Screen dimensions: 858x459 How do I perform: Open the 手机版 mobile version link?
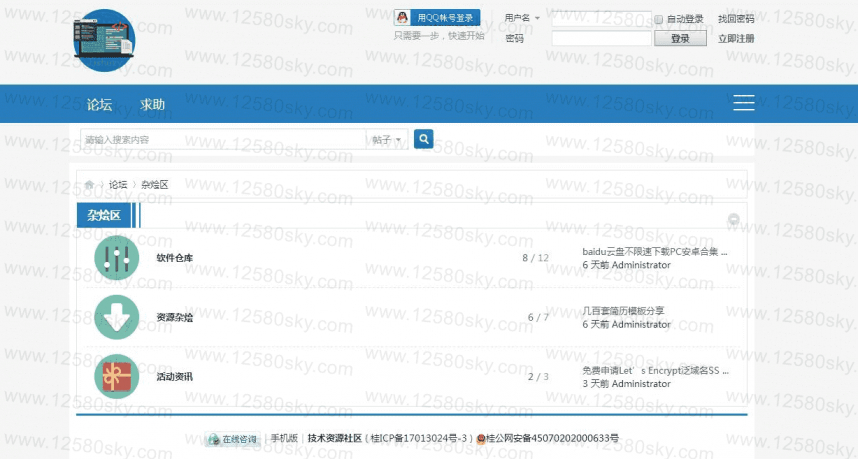coord(284,438)
